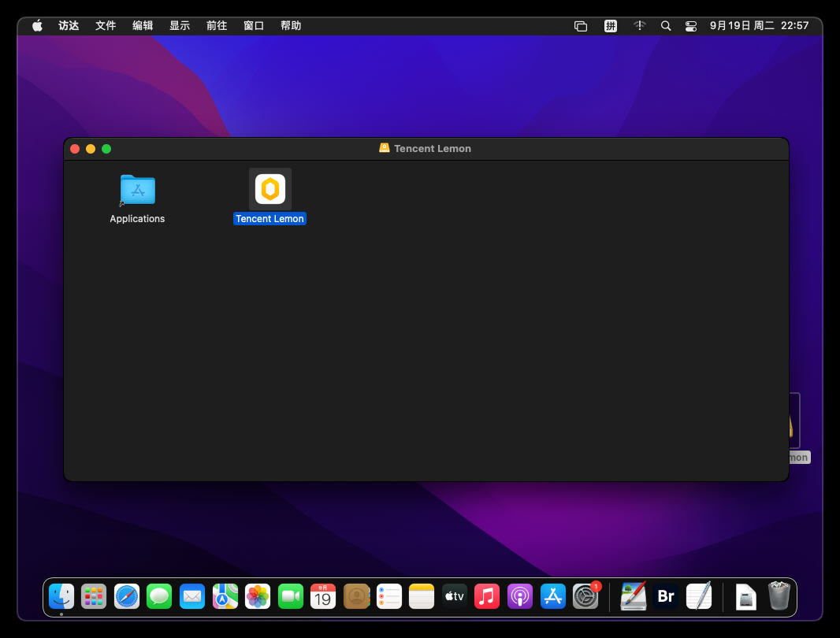840x638 pixels.
Task: Select the Tencent Lemon app icon
Action: coord(270,189)
